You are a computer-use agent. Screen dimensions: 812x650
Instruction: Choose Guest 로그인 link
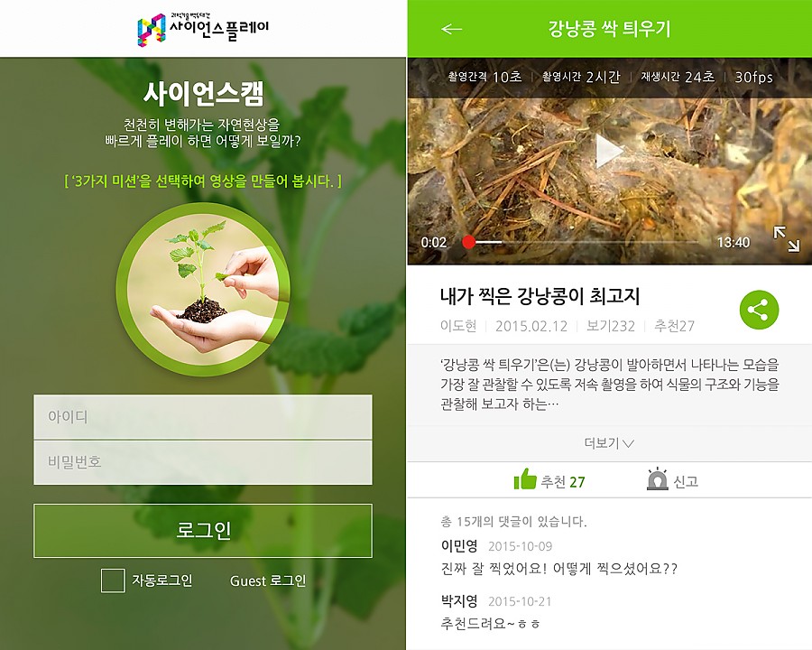[268, 580]
